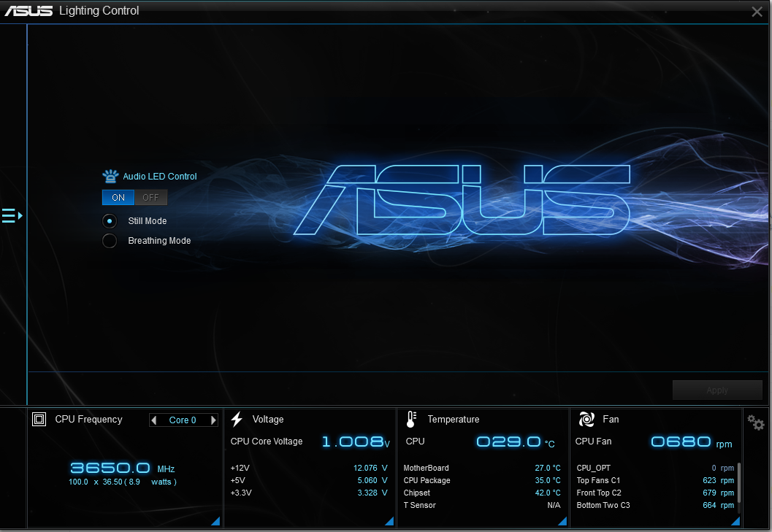Click the Front Top C2 row
Viewport: 772px width, 532px height.
pyautogui.click(x=655, y=493)
